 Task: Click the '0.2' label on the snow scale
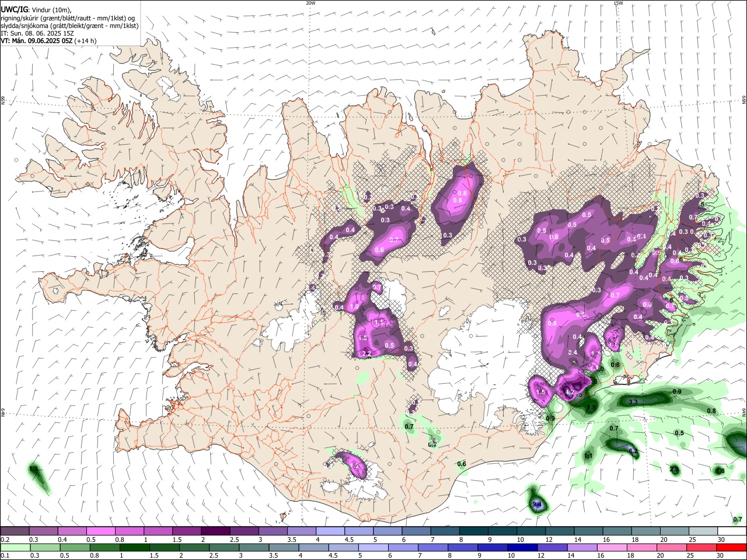(5, 540)
